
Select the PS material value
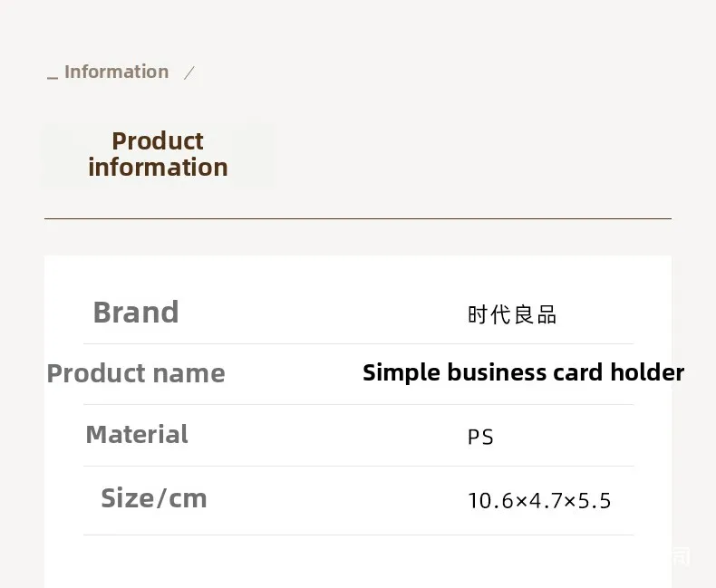(480, 438)
